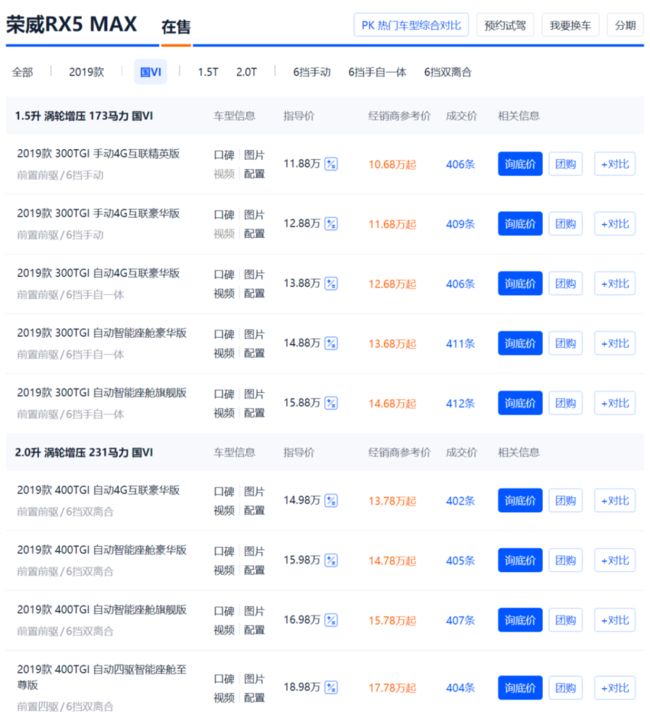Add 300TGI 自动智能座舱旗舰版 to 对比
650x721 pixels.
click(615, 403)
